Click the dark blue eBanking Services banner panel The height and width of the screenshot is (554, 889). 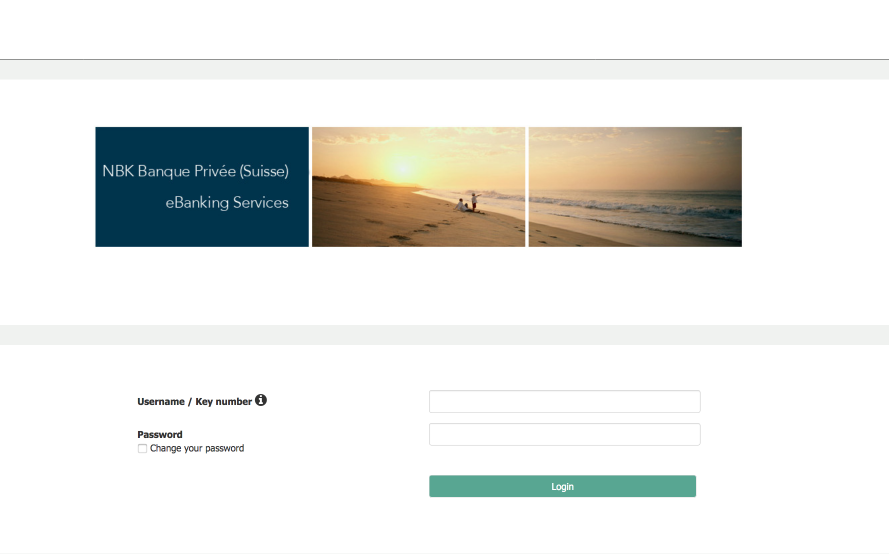pyautogui.click(x=202, y=187)
